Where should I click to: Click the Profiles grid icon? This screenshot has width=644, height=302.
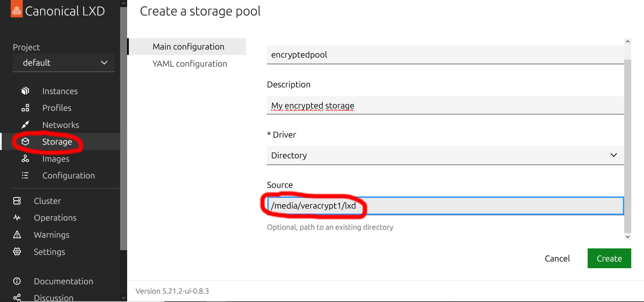coord(25,108)
